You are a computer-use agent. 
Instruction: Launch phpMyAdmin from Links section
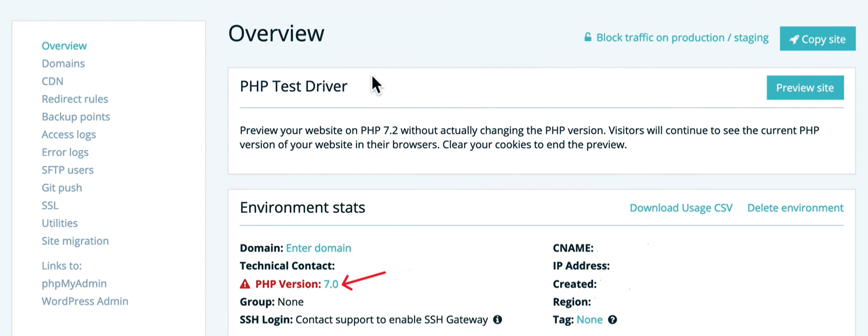pyautogui.click(x=74, y=284)
